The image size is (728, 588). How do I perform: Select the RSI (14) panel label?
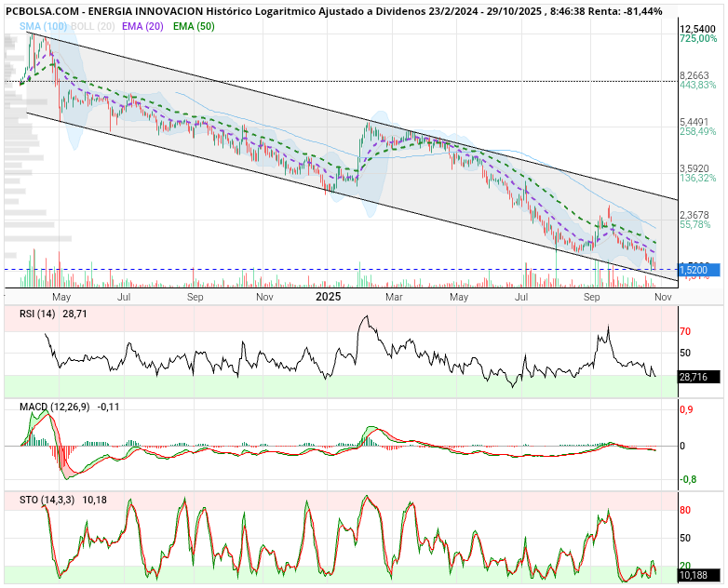point(38,315)
